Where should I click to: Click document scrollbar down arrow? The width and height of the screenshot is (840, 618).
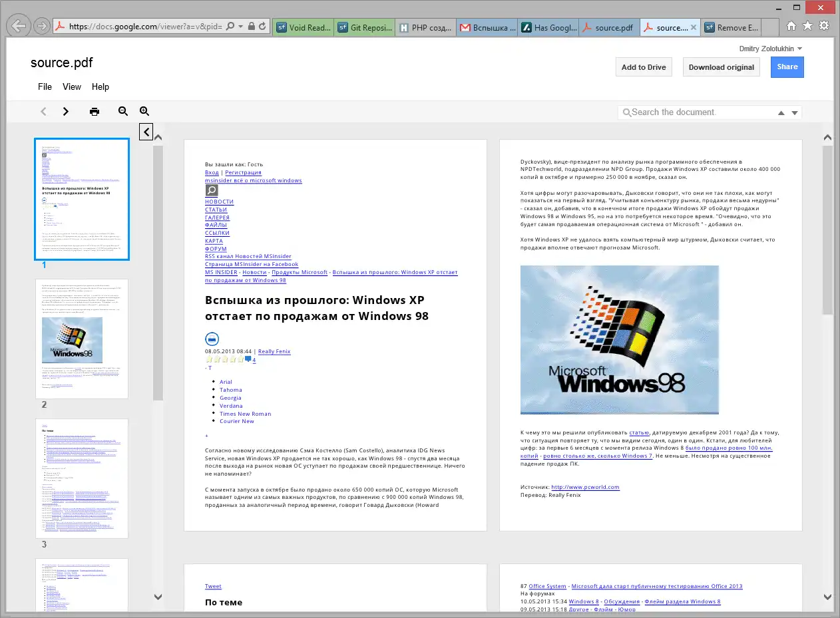coord(827,597)
